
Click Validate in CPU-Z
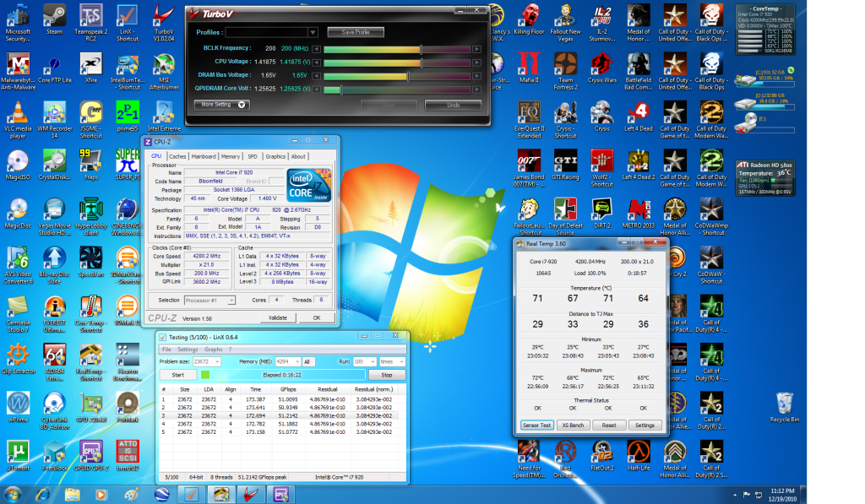pos(277,317)
